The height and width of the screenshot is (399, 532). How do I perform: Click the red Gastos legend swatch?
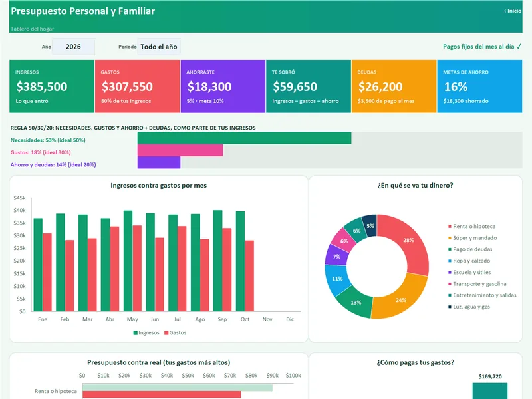[166, 333]
